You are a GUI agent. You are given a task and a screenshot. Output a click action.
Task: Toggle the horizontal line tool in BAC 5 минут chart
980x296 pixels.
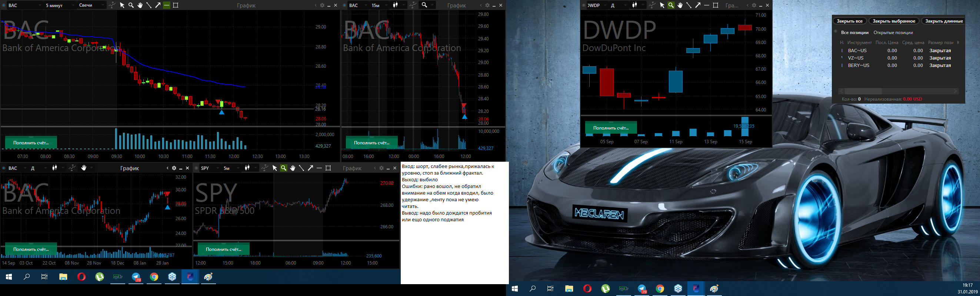tap(167, 5)
